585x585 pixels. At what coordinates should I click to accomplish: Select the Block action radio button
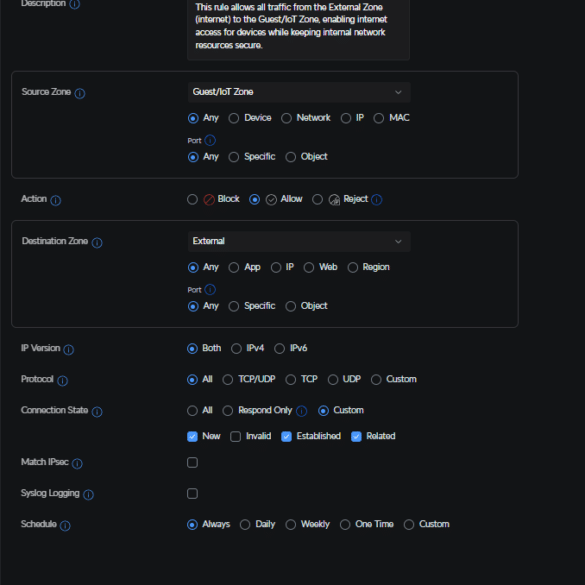(192, 199)
